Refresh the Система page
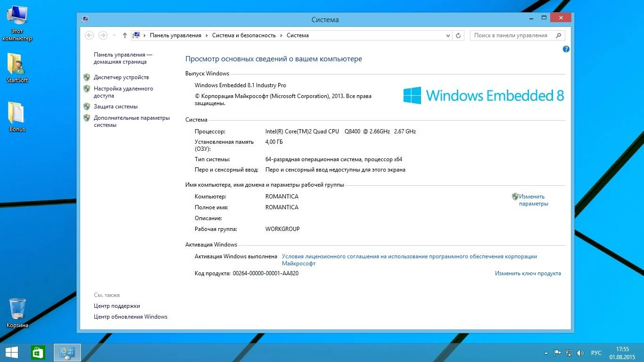This screenshot has width=644, height=362. coord(458,35)
